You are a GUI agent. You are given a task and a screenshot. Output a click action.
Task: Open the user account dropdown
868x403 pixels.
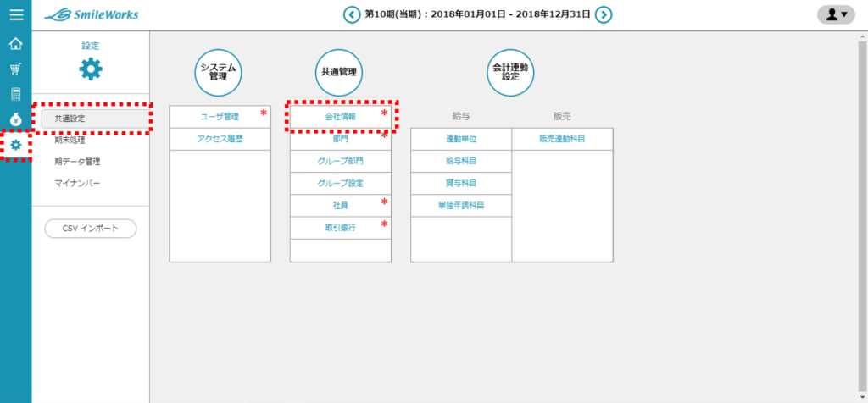click(x=836, y=14)
